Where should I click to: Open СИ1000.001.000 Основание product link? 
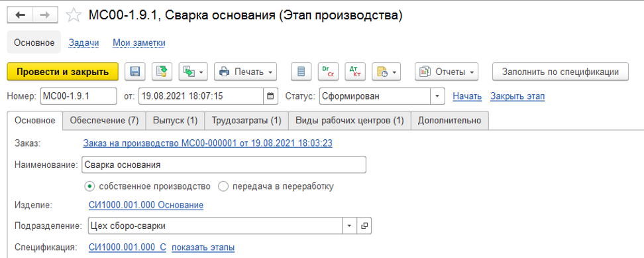146,205
